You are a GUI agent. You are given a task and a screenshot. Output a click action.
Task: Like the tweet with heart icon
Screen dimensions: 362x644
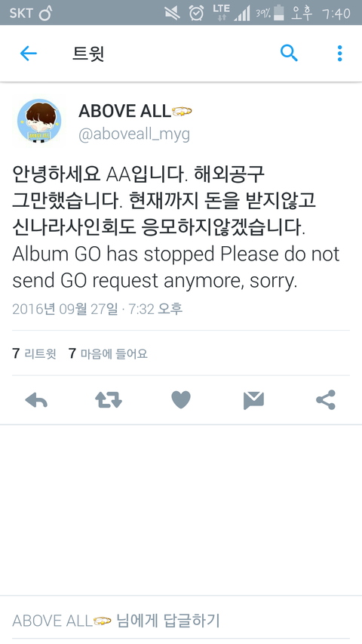[181, 399]
